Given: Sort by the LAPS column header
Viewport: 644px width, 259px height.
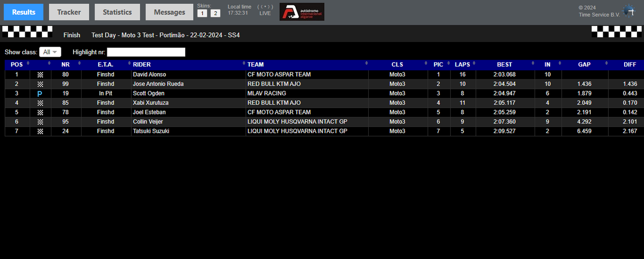Looking at the screenshot, I should [462, 64].
